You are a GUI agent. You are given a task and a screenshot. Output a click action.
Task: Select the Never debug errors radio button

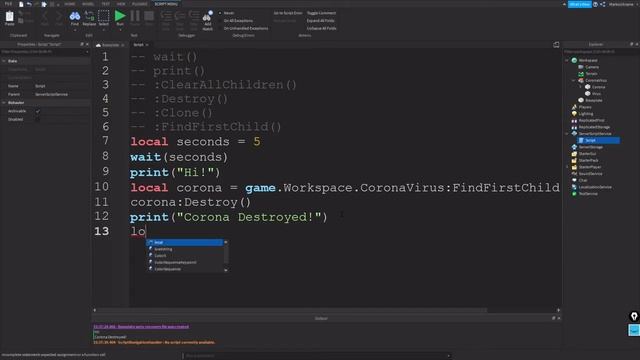220,13
